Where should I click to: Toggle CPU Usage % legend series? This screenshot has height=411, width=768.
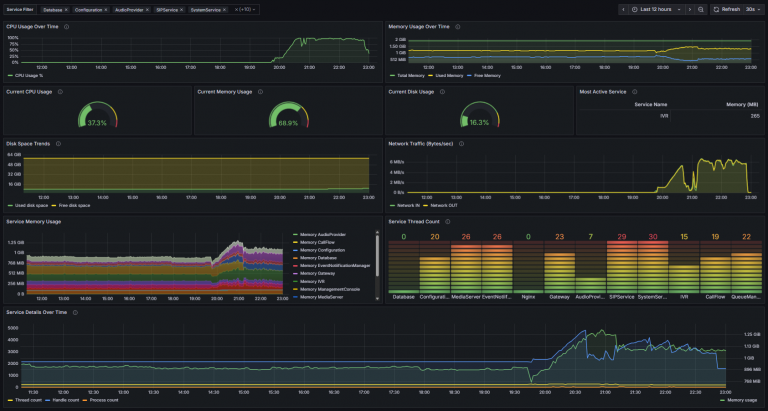coord(25,75)
